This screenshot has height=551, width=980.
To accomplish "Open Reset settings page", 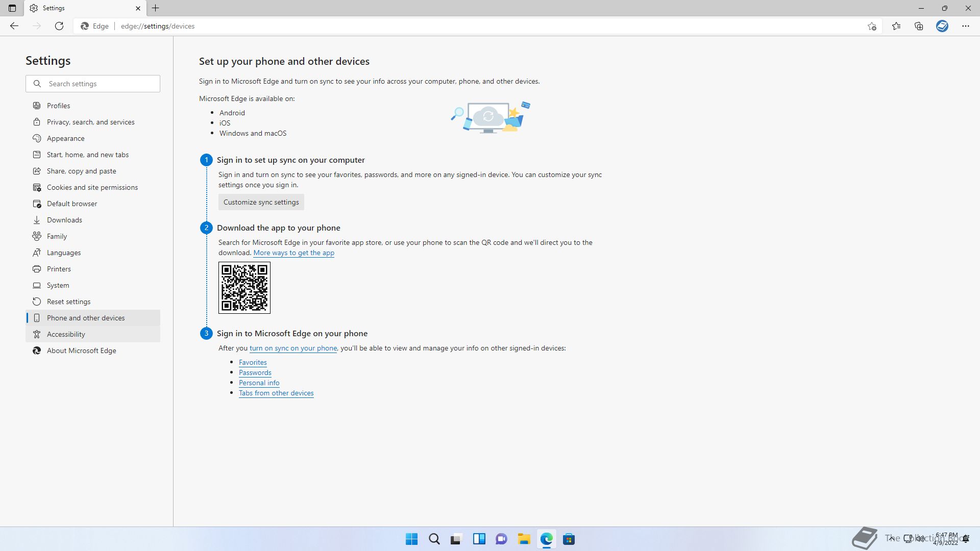I will point(93,302).
